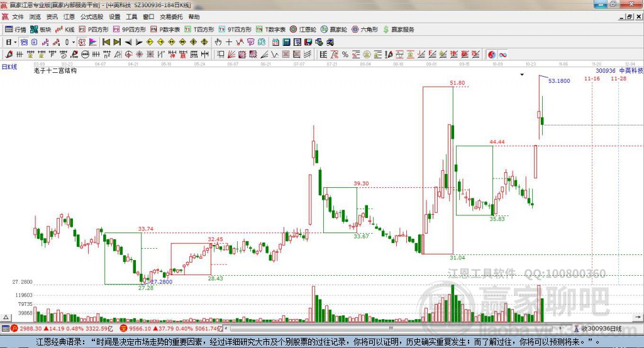Restore the inner chart window
Viewport: 644px width, 348px height.
630,17
